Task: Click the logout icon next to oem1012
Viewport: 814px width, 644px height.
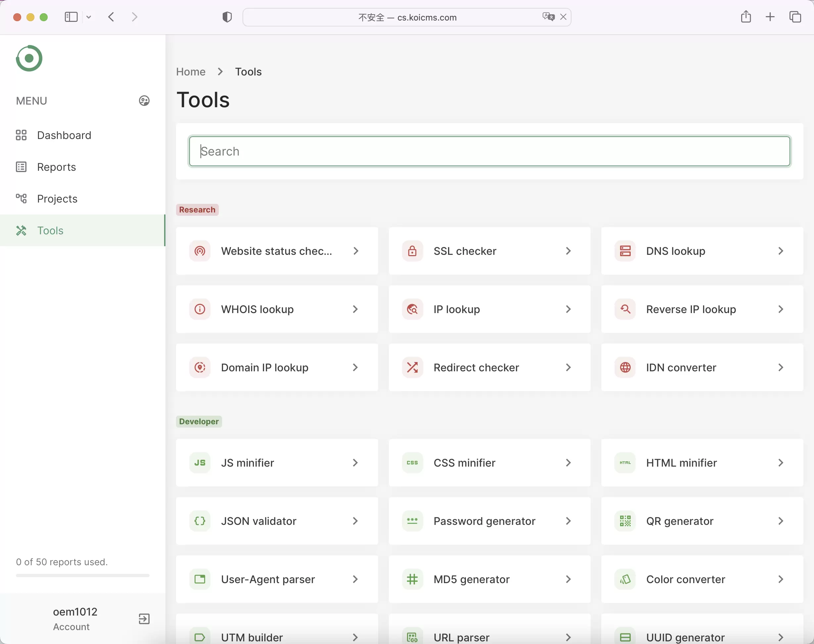Action: point(144,619)
